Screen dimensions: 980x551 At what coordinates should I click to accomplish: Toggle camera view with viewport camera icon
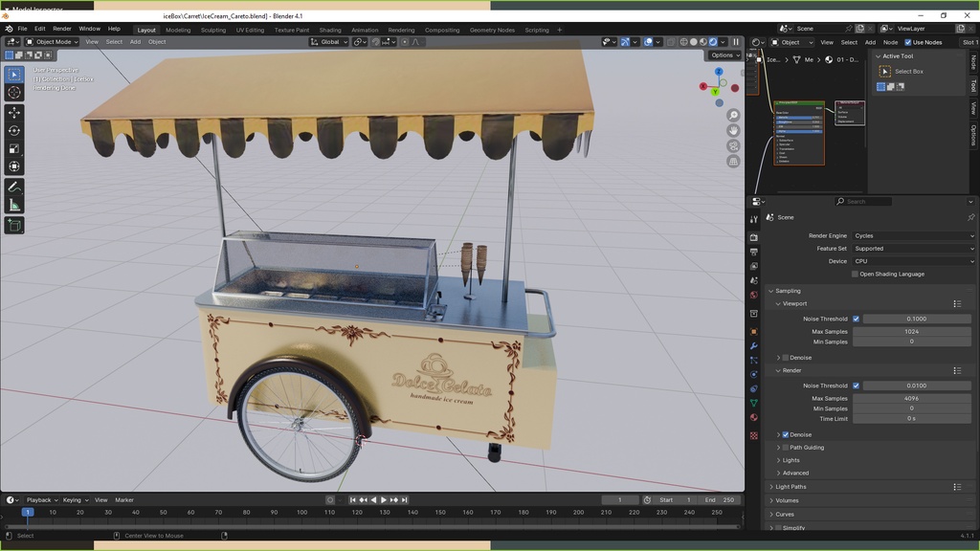pos(733,146)
